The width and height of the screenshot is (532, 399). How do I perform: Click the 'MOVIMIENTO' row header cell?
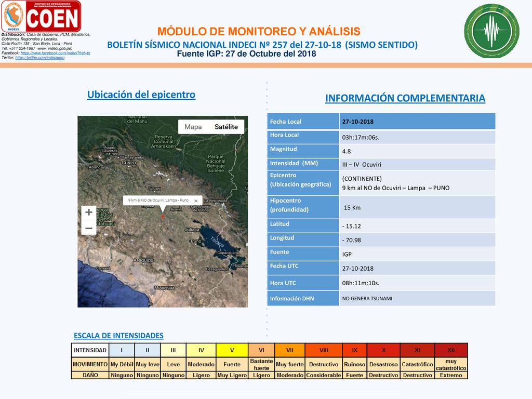point(90,364)
